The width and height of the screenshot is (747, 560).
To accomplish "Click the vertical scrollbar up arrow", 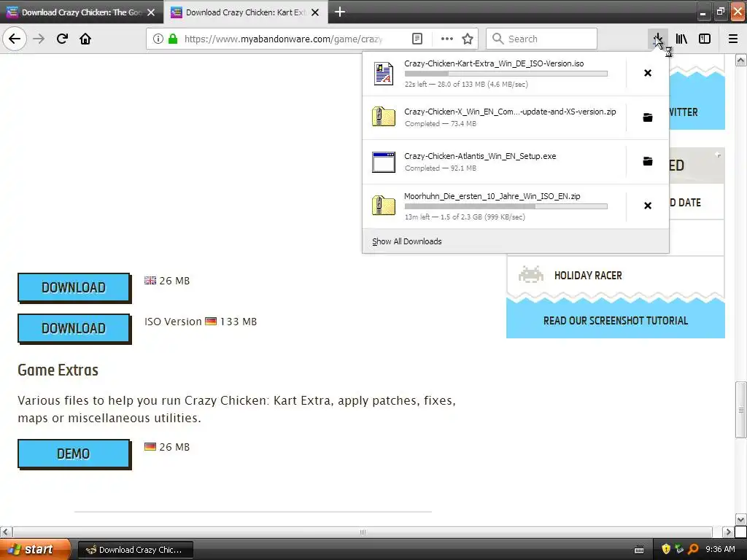I will [x=741, y=60].
